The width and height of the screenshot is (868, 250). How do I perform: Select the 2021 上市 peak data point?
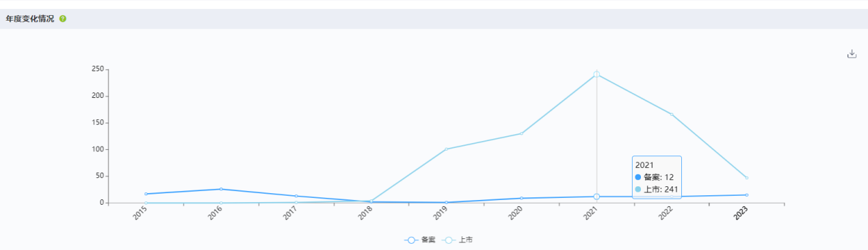pyautogui.click(x=596, y=74)
